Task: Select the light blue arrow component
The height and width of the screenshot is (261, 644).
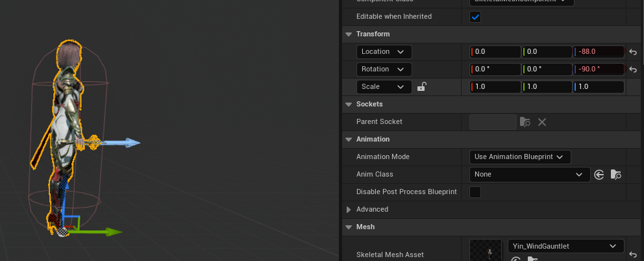Action: click(121, 143)
